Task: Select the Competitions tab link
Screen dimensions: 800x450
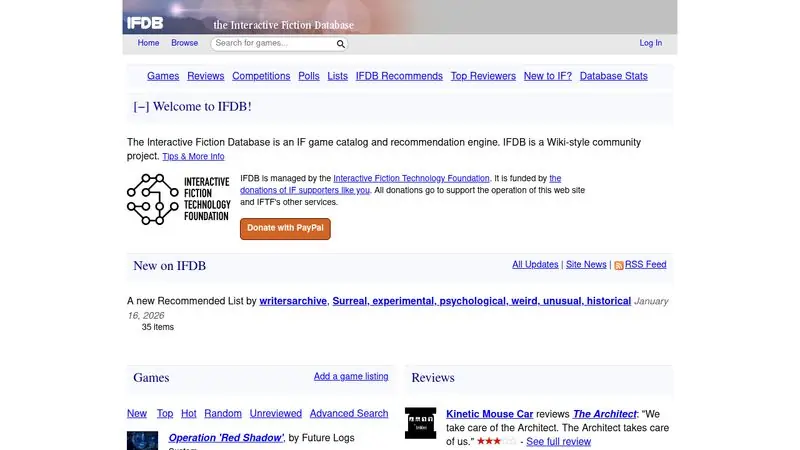Action: pos(261,76)
